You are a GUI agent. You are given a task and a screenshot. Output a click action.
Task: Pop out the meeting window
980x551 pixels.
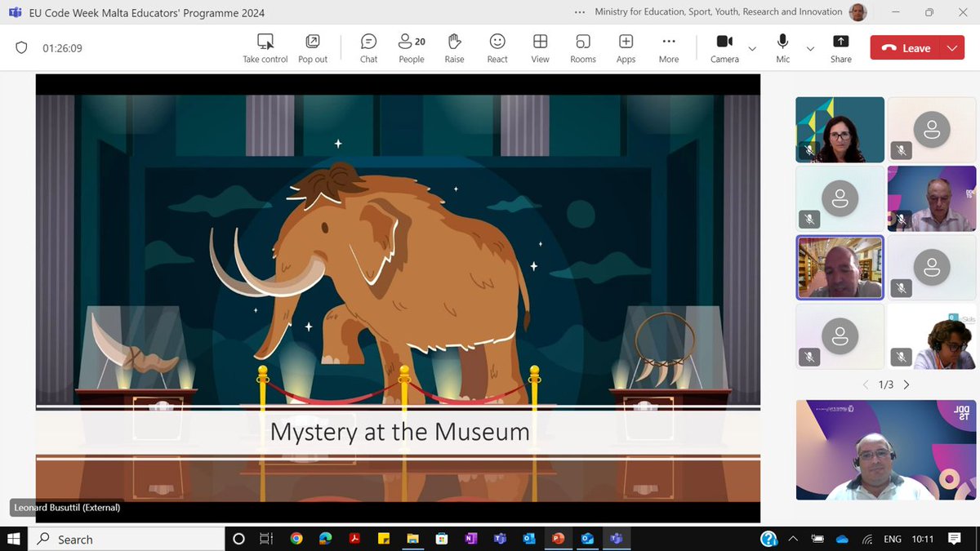pyautogui.click(x=312, y=47)
